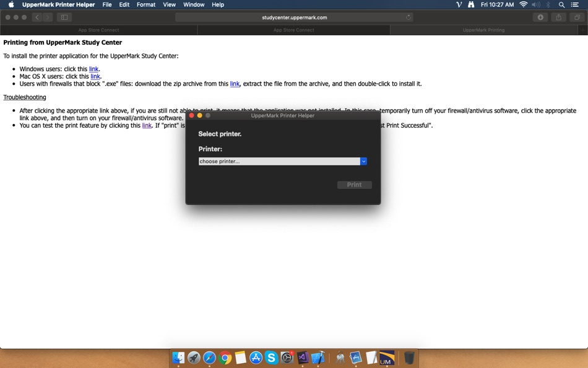This screenshot has width=588, height=368.
Task: Toggle the Safari sidebar button
Action: click(64, 17)
